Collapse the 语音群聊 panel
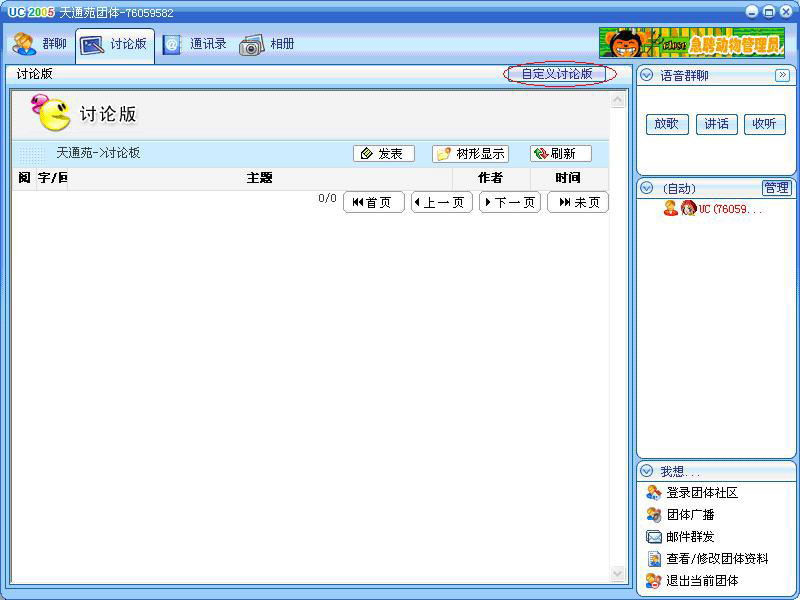Viewport: 800px width, 600px height. 646,76
